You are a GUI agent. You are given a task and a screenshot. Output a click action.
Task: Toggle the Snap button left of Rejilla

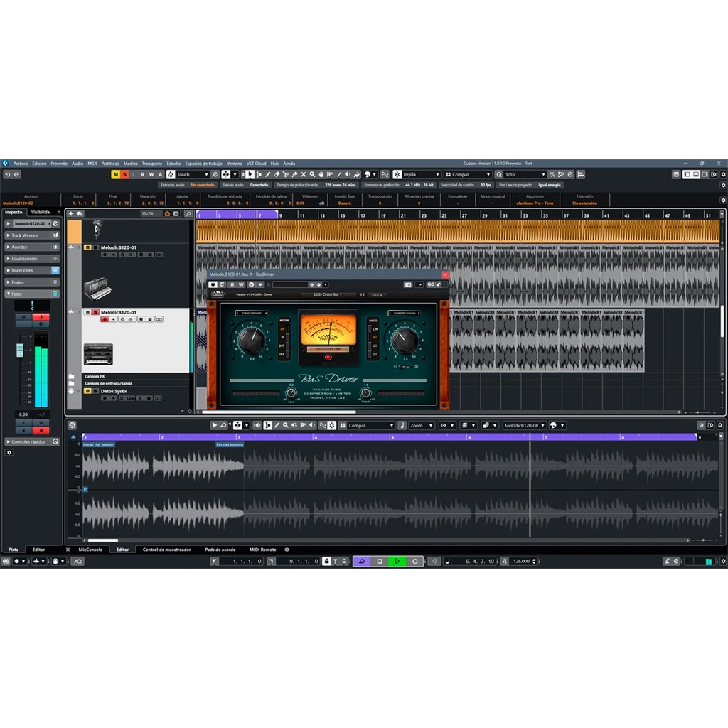point(397,175)
